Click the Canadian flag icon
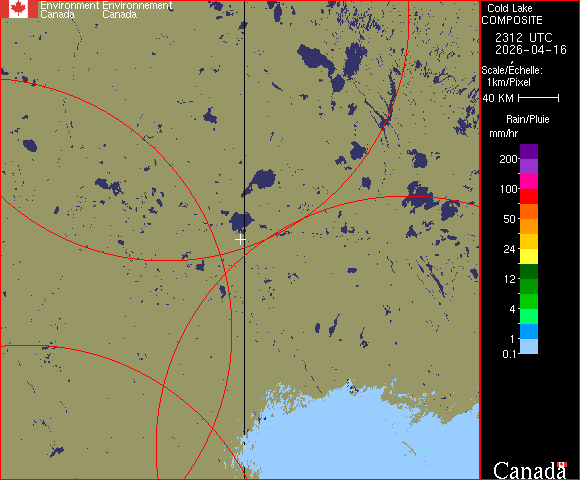580x480 pixels. point(19,9)
